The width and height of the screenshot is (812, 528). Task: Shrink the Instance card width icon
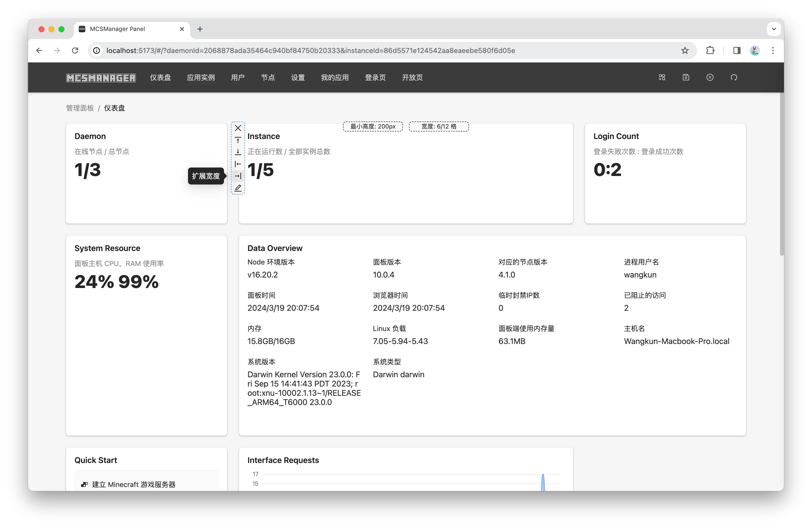pos(238,164)
